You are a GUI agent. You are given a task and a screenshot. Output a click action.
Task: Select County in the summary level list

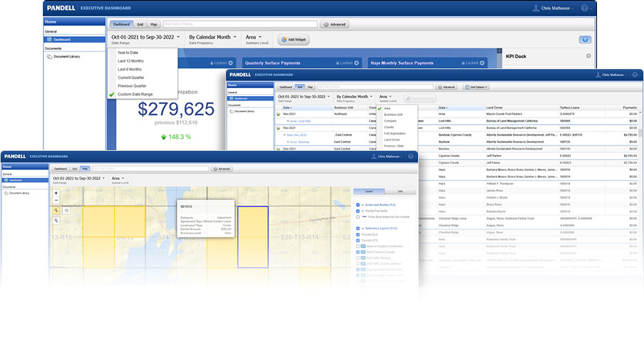389,127
